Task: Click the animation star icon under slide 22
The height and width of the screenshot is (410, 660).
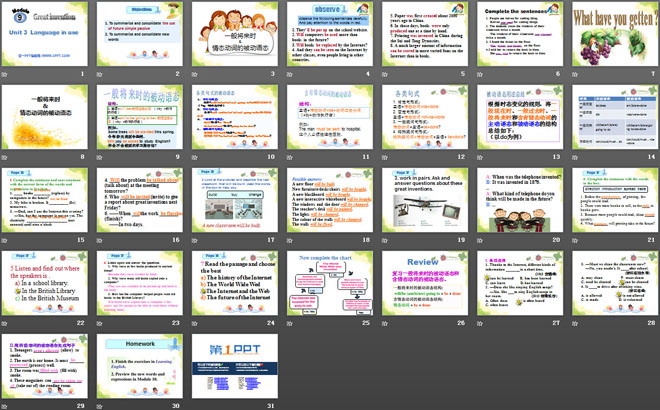Action: click(5, 324)
